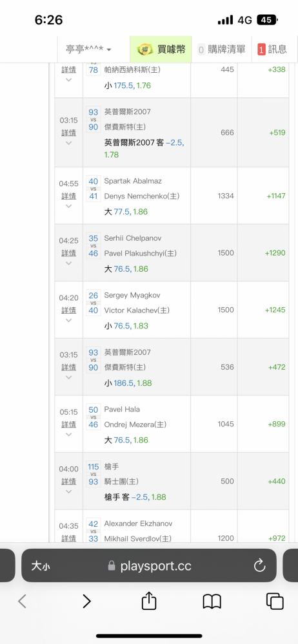Open Safari bookmarks book icon

click(212, 601)
